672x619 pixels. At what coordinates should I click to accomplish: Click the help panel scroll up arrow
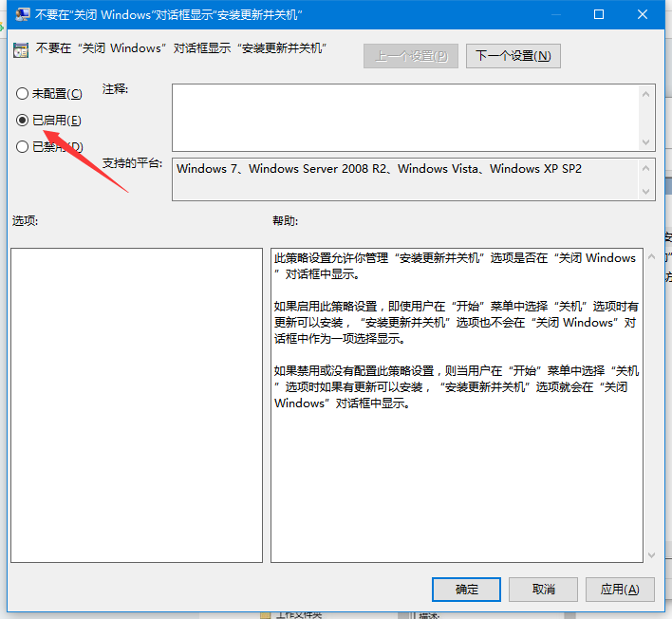coord(651,257)
